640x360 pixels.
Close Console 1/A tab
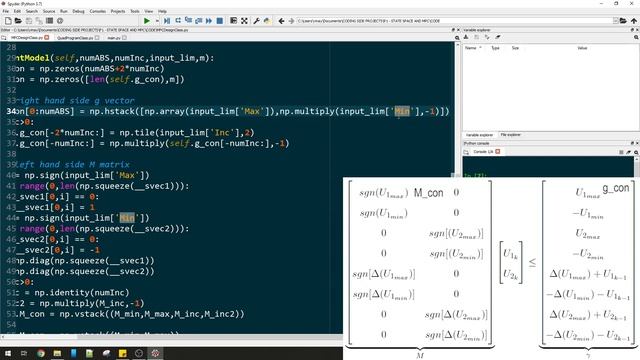point(498,152)
